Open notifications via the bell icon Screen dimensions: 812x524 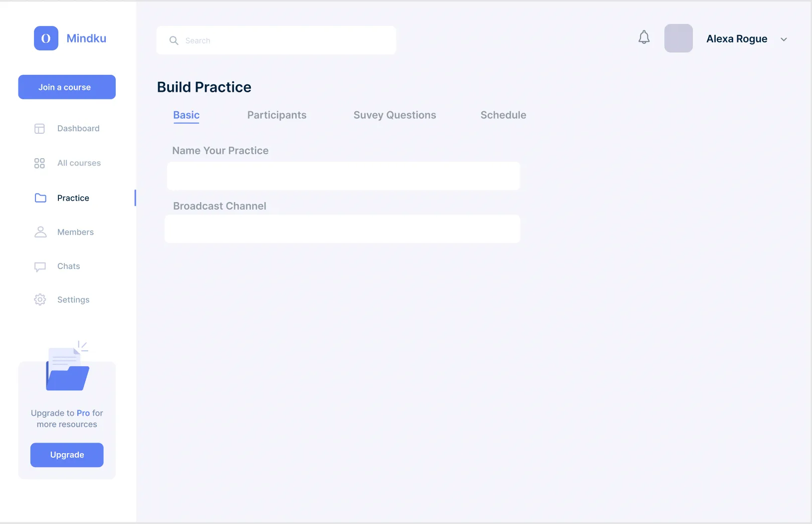coord(643,37)
